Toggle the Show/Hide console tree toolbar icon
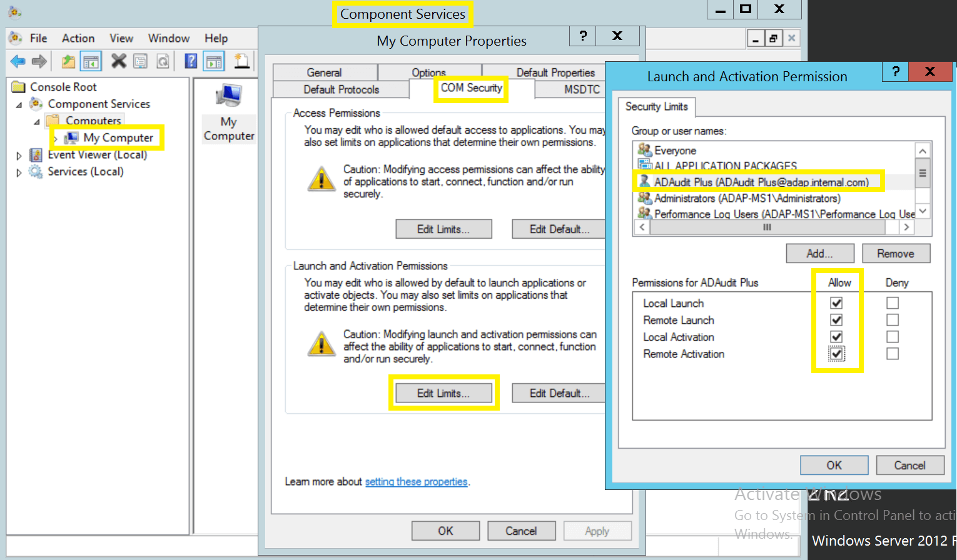Viewport: 957px width, 560px height. 89,61
